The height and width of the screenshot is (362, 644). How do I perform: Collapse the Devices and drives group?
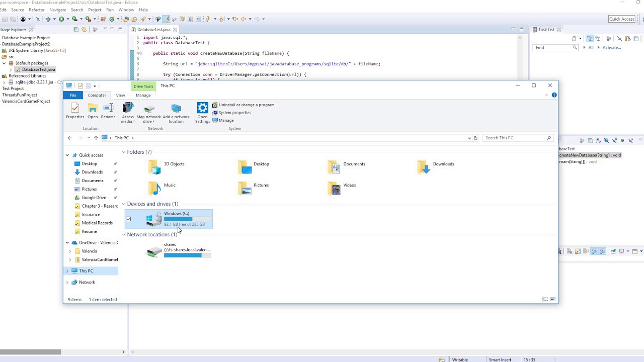pyautogui.click(x=124, y=204)
